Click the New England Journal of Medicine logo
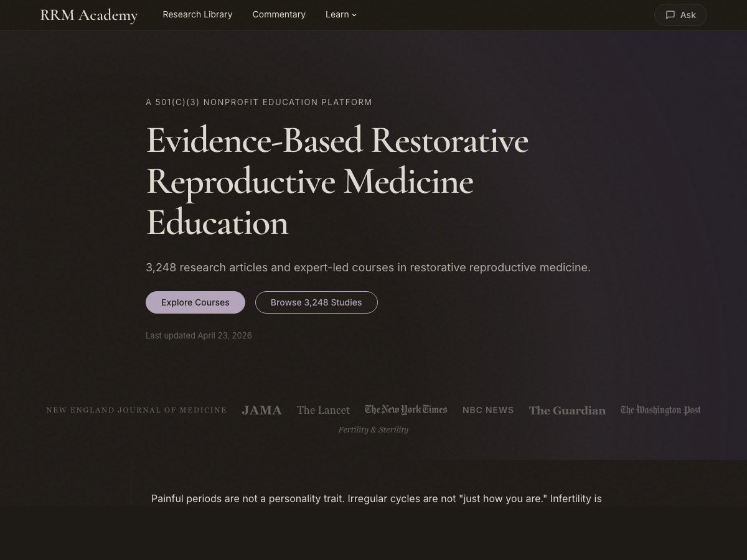This screenshot has width=747, height=560. tap(136, 410)
